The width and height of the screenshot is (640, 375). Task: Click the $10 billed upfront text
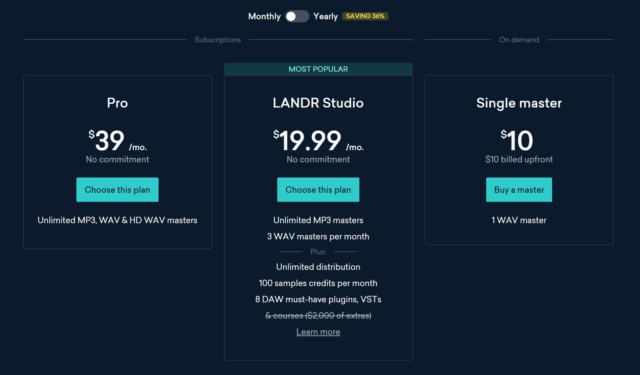519,160
